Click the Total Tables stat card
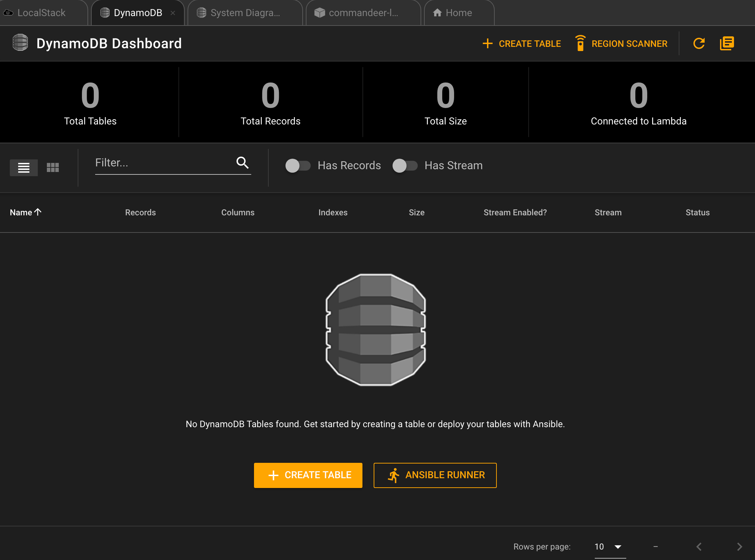Image resolution: width=755 pixels, height=560 pixels. pos(90,102)
